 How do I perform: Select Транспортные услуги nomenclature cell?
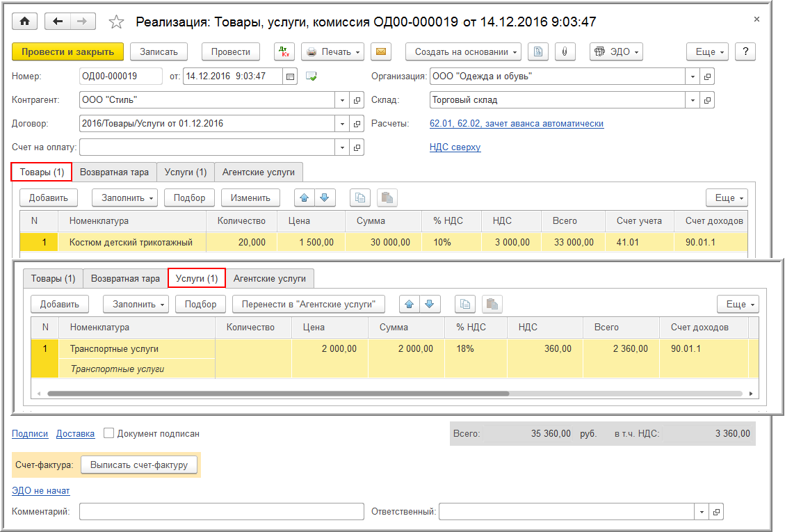pos(137,348)
